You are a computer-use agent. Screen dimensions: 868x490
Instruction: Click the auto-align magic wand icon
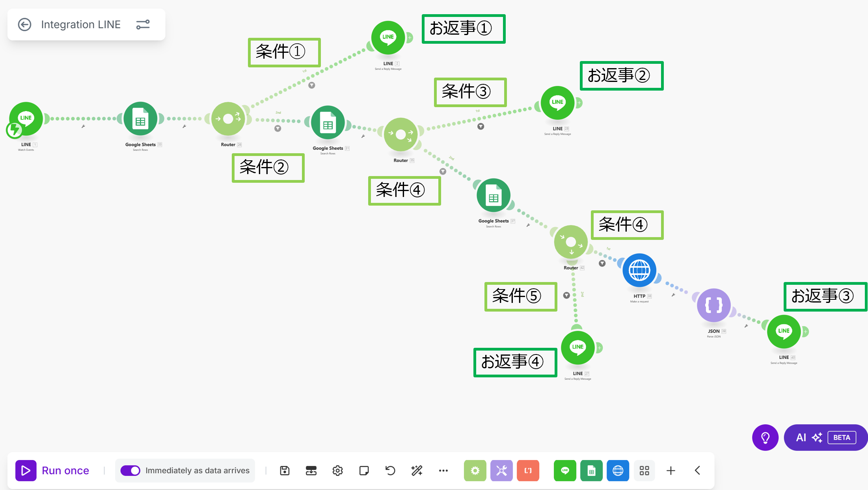(x=417, y=470)
